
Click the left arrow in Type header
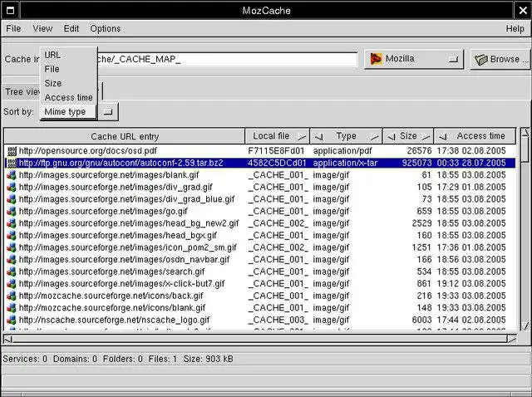pos(318,137)
